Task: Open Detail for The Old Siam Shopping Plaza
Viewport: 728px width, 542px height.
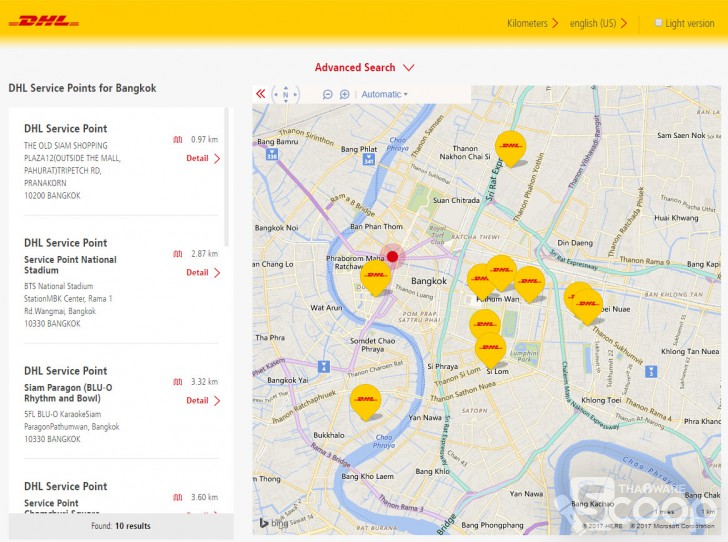Action: point(203,158)
